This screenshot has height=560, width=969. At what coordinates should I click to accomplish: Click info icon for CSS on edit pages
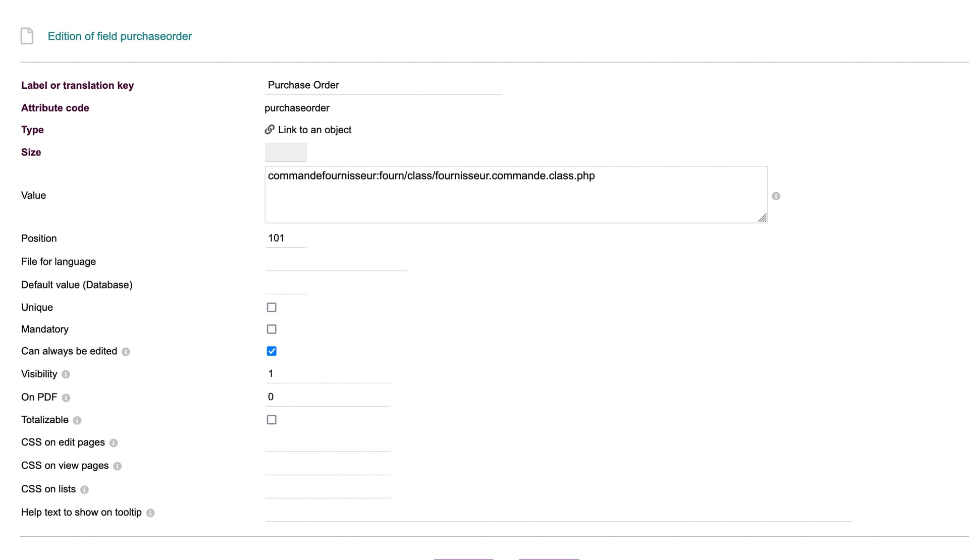click(114, 443)
